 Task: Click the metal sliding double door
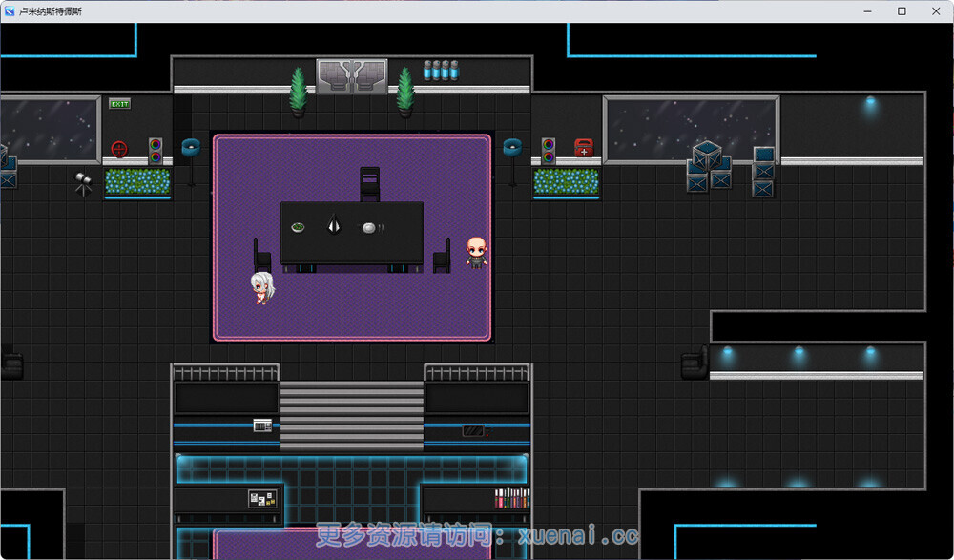click(x=352, y=76)
